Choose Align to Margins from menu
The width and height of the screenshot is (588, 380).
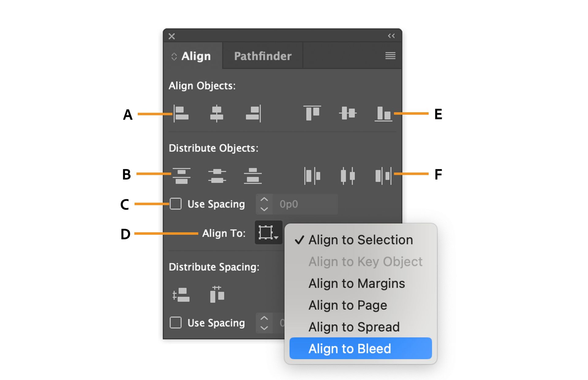[x=356, y=283]
